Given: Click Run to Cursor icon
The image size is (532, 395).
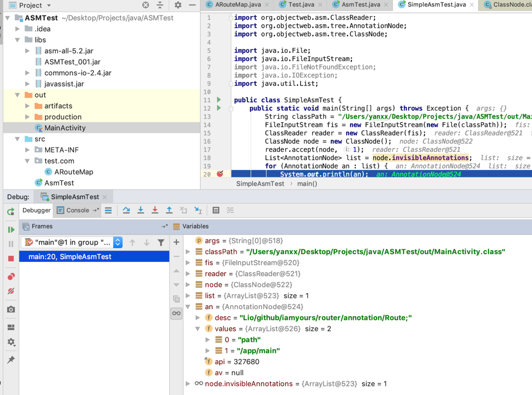Looking at the screenshot, I should coord(198,210).
